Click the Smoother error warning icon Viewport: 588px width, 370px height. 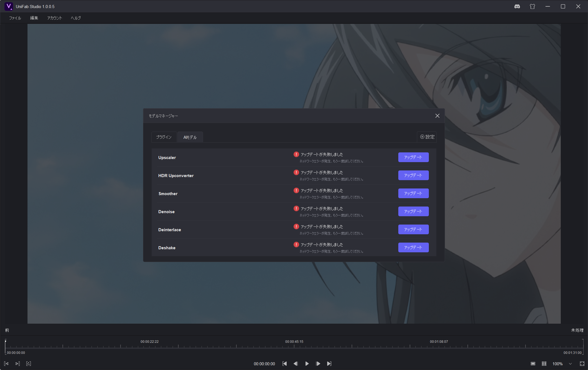(x=296, y=190)
